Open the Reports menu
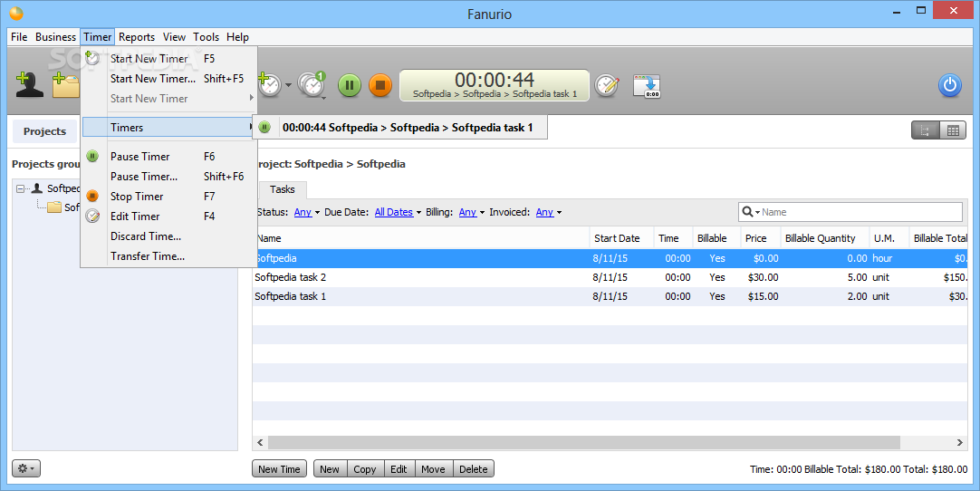980x491 pixels. [137, 37]
